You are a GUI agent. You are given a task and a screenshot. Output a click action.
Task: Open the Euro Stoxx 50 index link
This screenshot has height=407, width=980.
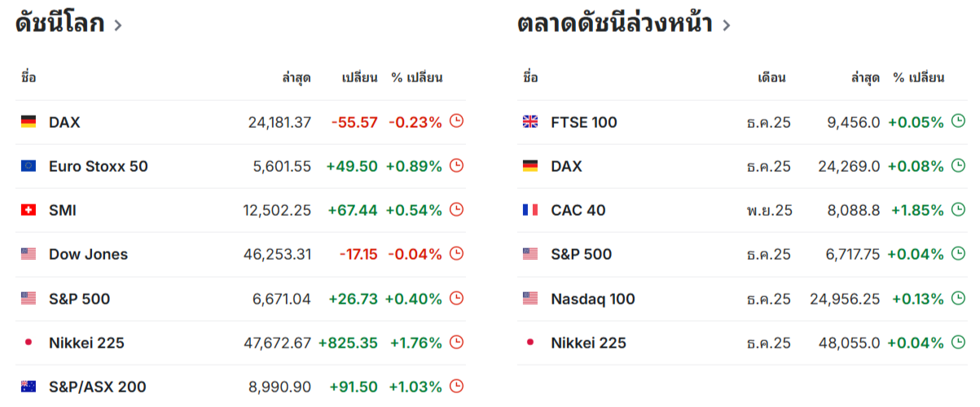[99, 166]
